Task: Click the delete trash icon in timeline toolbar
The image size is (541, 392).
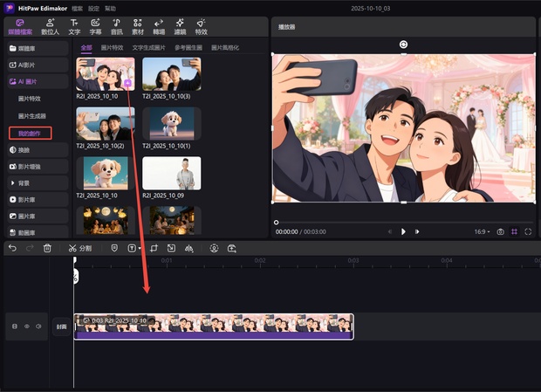Action: coord(47,248)
